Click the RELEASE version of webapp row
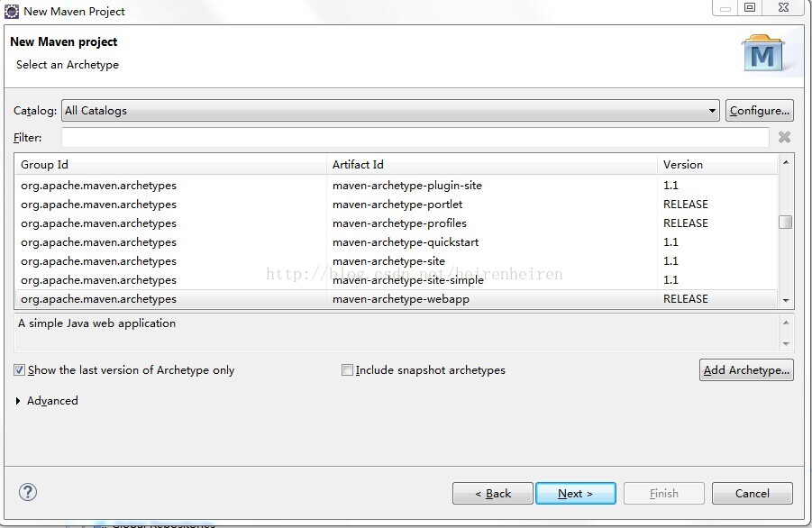This screenshot has height=528, width=812. [x=686, y=299]
